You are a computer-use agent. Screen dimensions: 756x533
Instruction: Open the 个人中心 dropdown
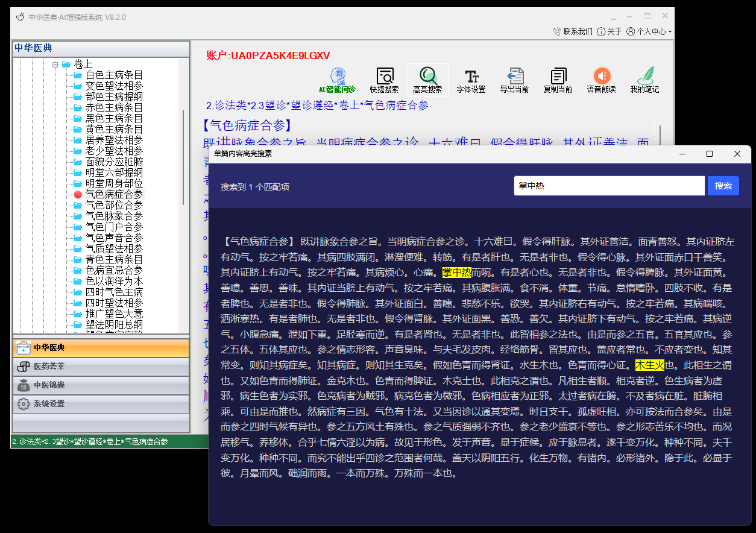tap(649, 31)
